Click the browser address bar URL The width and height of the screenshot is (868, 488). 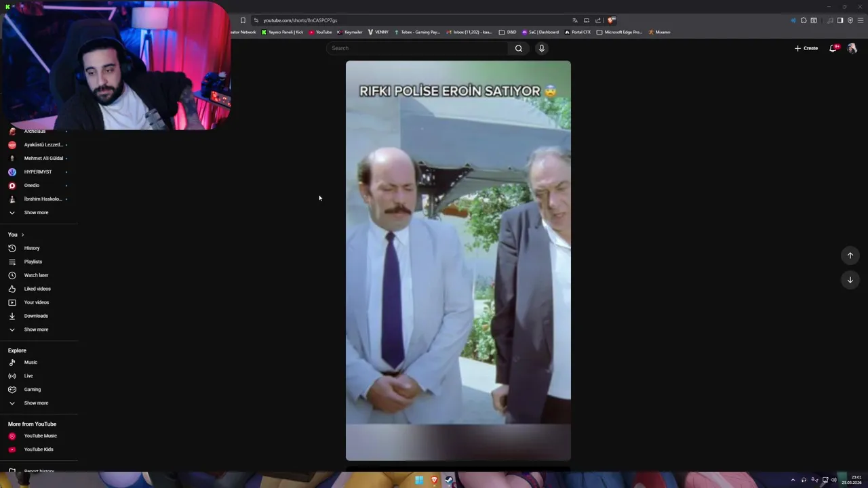(300, 20)
